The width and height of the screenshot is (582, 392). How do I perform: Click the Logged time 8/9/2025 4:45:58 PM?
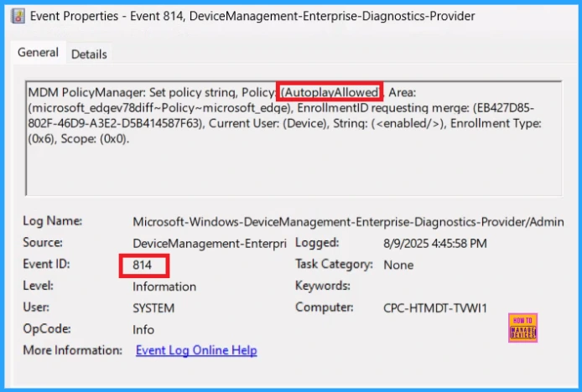(x=435, y=243)
